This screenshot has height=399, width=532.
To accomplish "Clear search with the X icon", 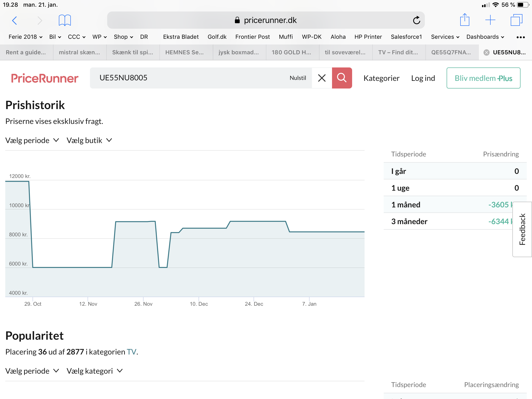I will coord(321,78).
